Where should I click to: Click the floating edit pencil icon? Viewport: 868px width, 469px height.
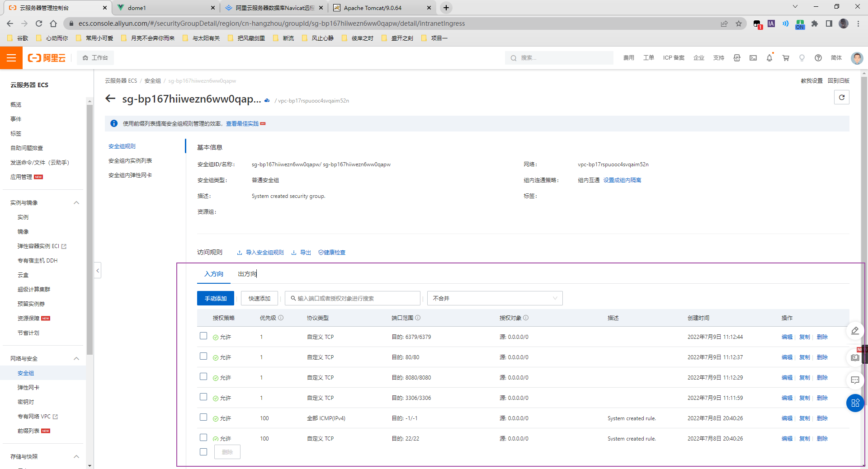click(x=855, y=331)
